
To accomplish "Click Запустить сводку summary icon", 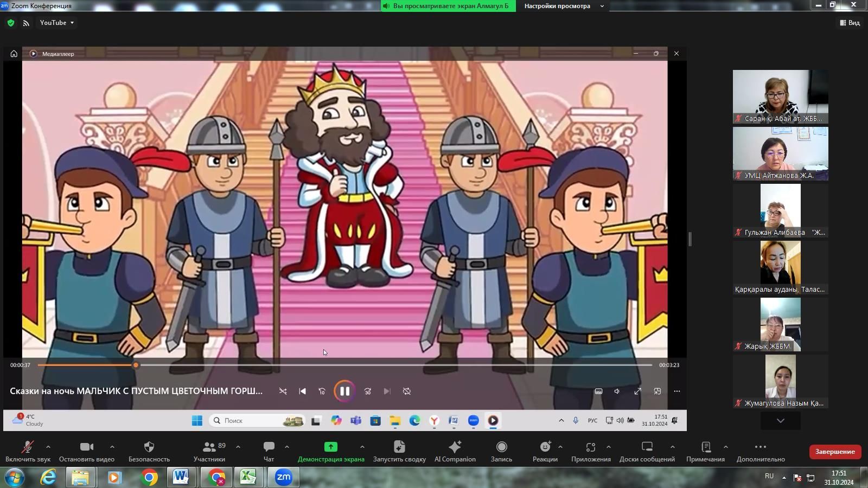I will point(399,447).
